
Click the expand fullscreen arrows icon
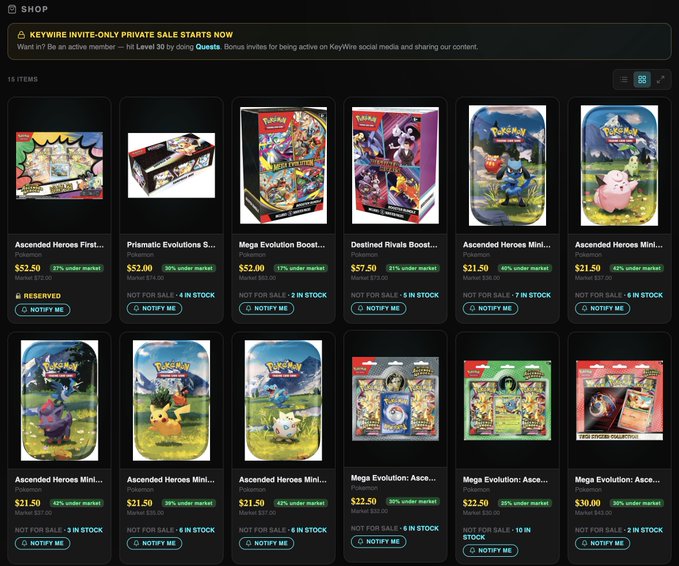tap(660, 80)
